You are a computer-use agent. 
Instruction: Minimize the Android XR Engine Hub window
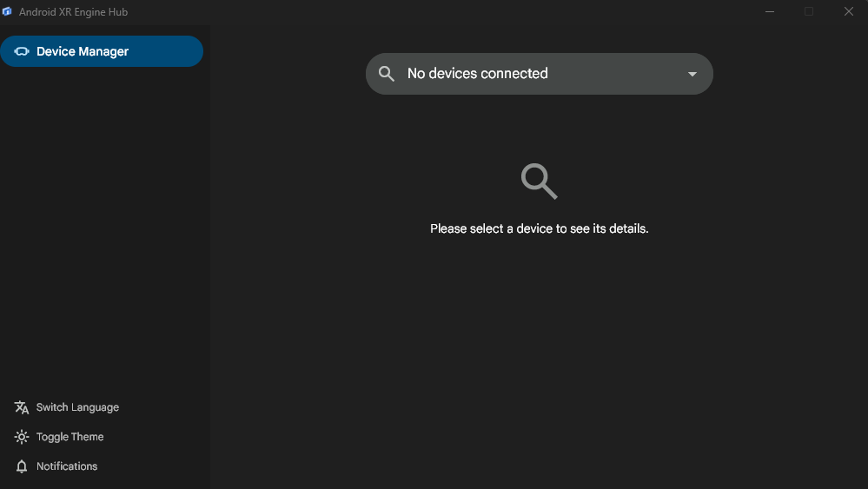pos(770,11)
